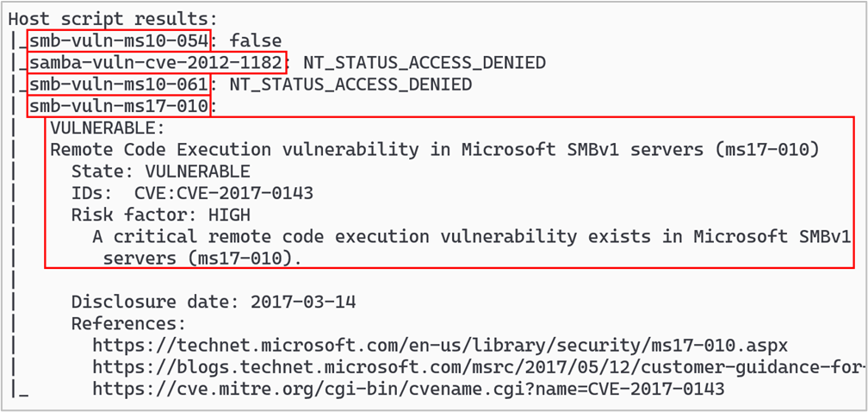Click NT_STATUS_ACCESS_DENIED beside samba-vuln-cve-2012-1182
Image resolution: width=868 pixels, height=412 pixels.
click(424, 63)
